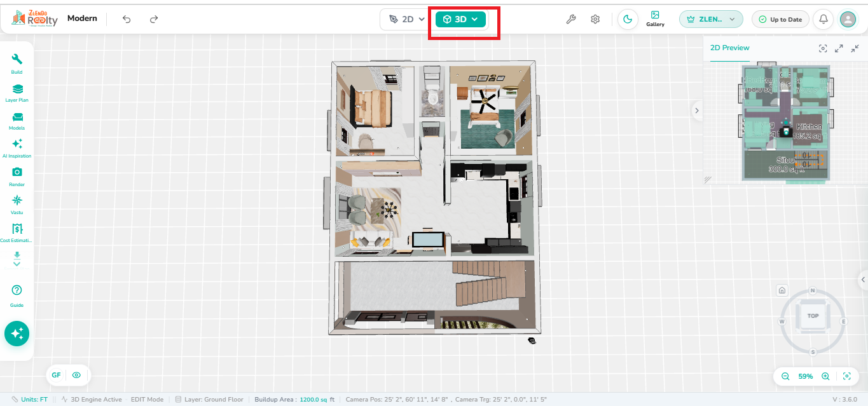This screenshot has width=868, height=406.
Task: Open notifications bell
Action: (823, 19)
